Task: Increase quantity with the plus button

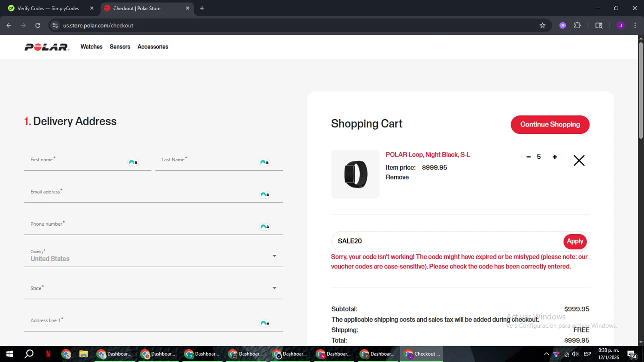Action: [555, 157]
